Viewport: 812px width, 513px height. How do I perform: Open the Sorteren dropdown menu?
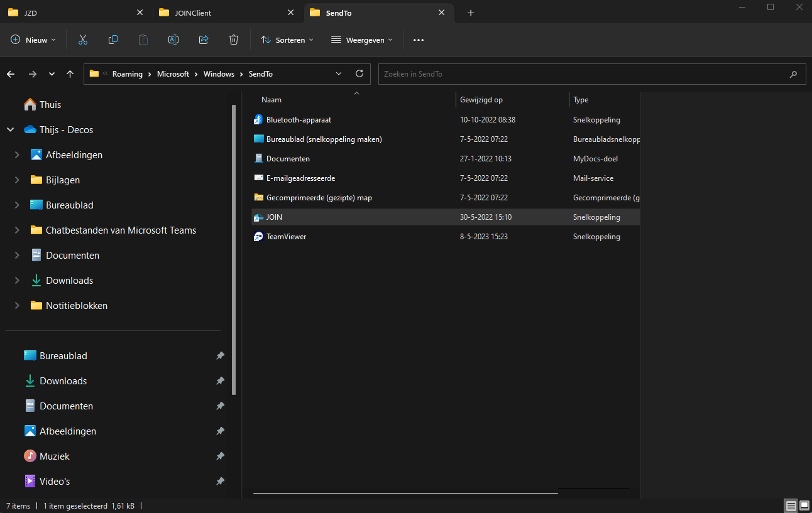(287, 40)
